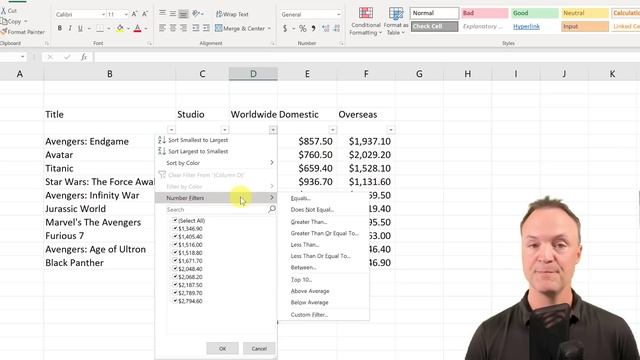The height and width of the screenshot is (360, 640).
Task: Open the Sort by Color submenu
Action: [x=216, y=163]
